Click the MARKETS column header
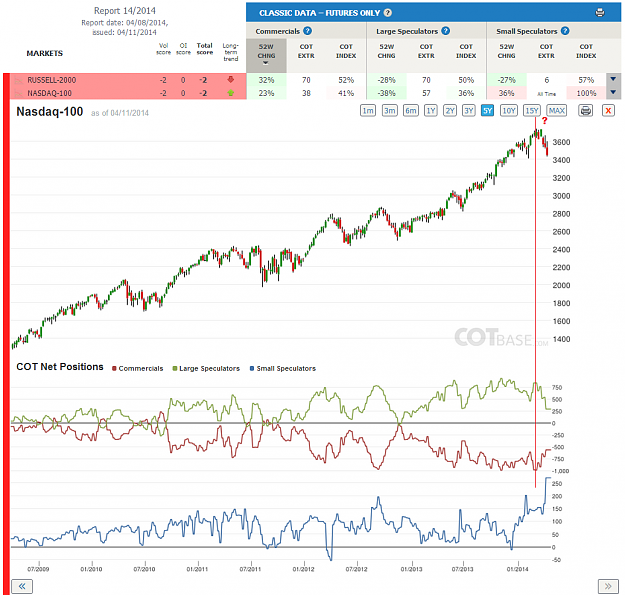This screenshot has height=595, width=625. click(45, 53)
